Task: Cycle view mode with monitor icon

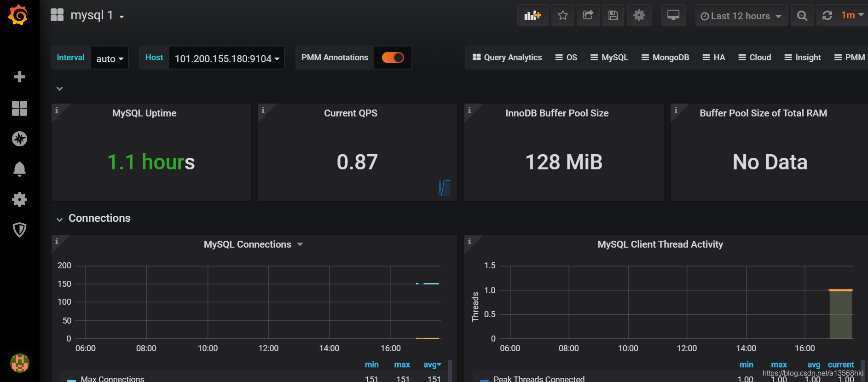Action: [673, 16]
